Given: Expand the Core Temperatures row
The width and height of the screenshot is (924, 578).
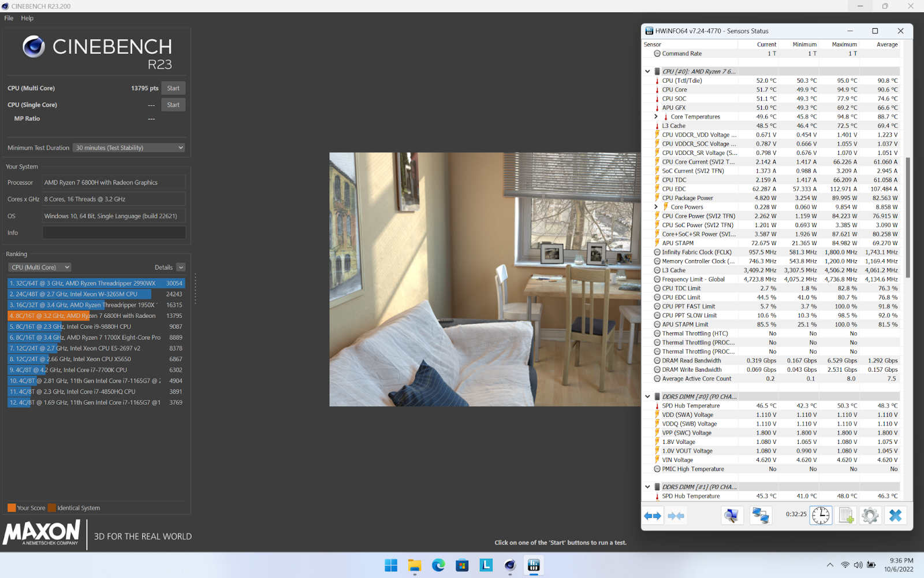Looking at the screenshot, I should [656, 117].
